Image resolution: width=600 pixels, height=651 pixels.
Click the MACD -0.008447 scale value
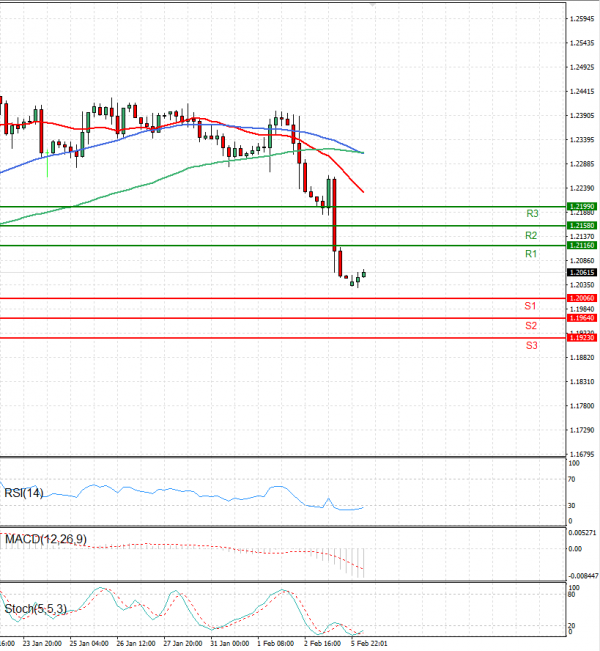[583, 576]
